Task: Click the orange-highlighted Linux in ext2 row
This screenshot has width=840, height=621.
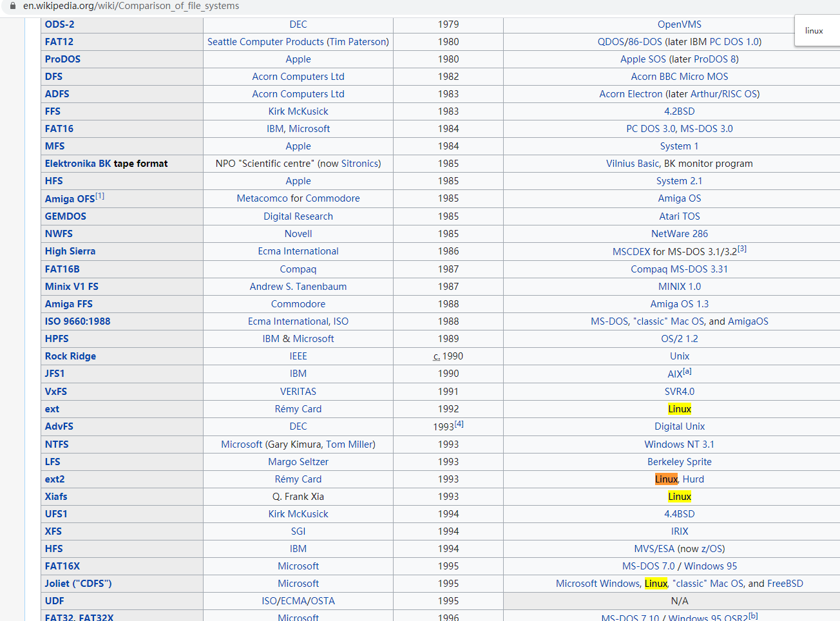Action: point(666,479)
